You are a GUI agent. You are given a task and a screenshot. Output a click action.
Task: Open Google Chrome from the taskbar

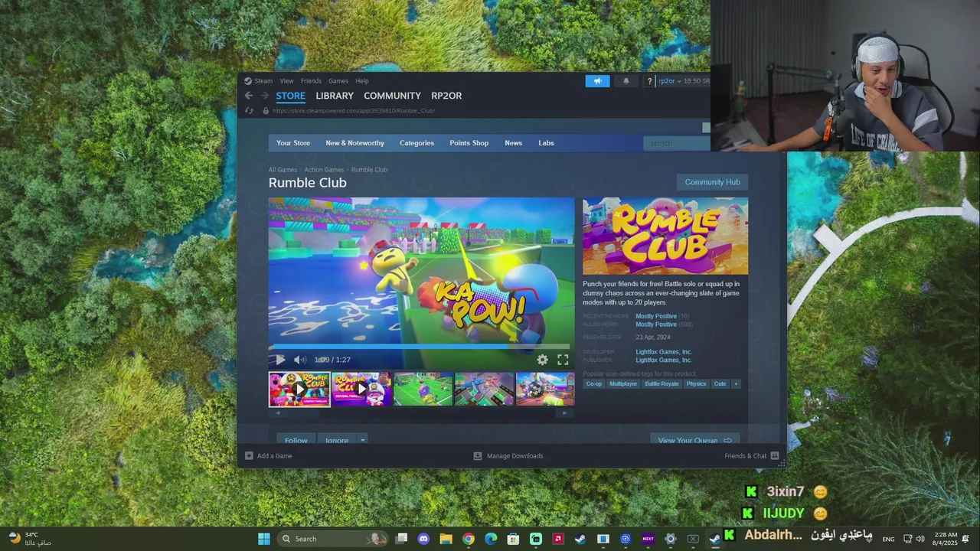coord(469,539)
